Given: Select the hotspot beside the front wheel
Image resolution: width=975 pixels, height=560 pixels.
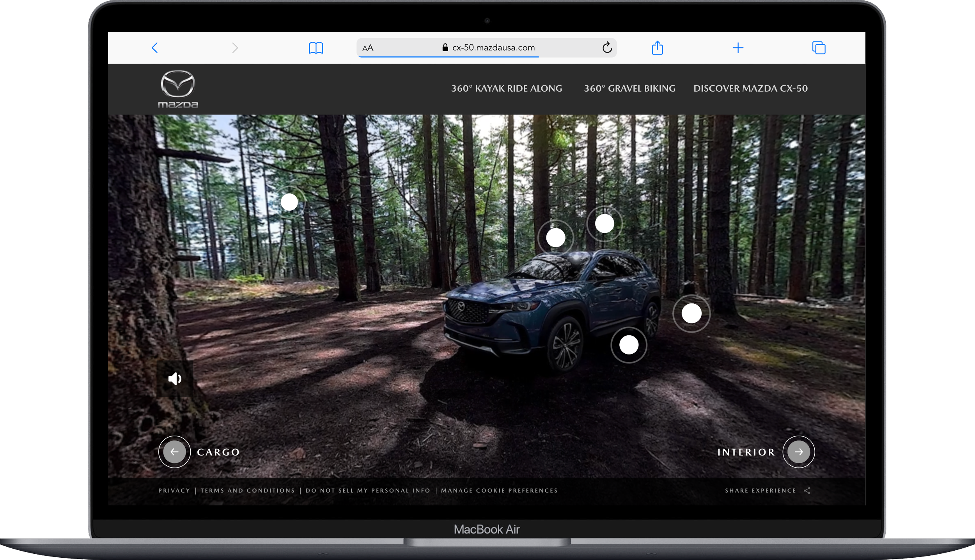Looking at the screenshot, I should pos(629,345).
